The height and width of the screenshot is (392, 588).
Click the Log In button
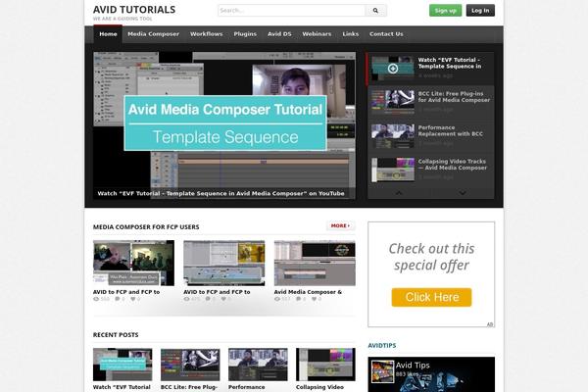480,11
